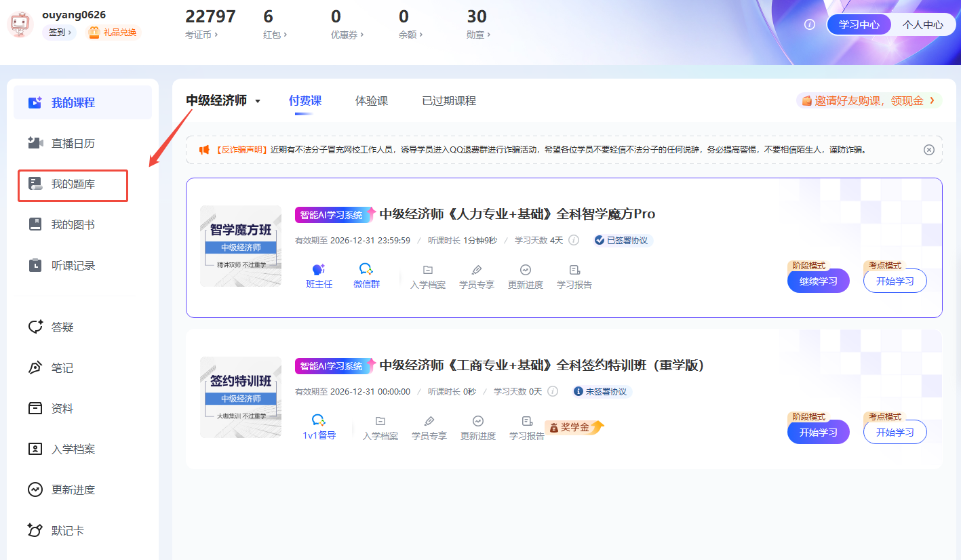Image resolution: width=961 pixels, height=560 pixels.
Task: Click 学员专享 pencil icon in first course
Action: pos(476,270)
